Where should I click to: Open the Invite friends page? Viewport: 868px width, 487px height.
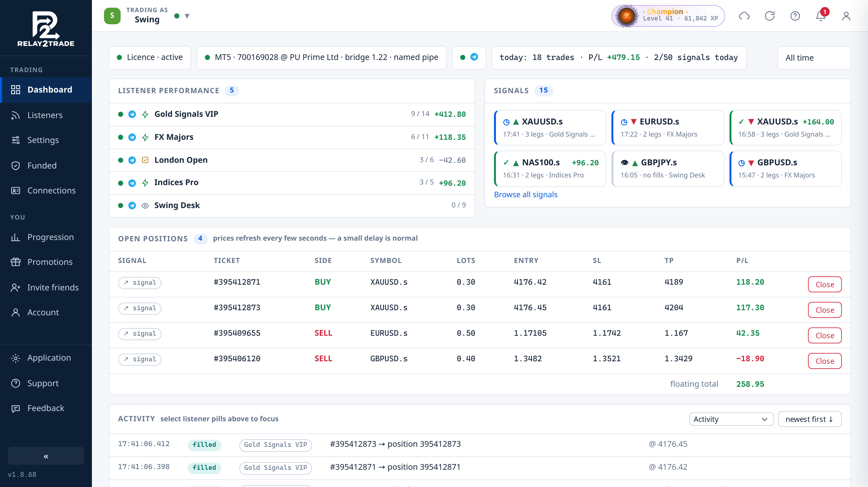(x=46, y=288)
